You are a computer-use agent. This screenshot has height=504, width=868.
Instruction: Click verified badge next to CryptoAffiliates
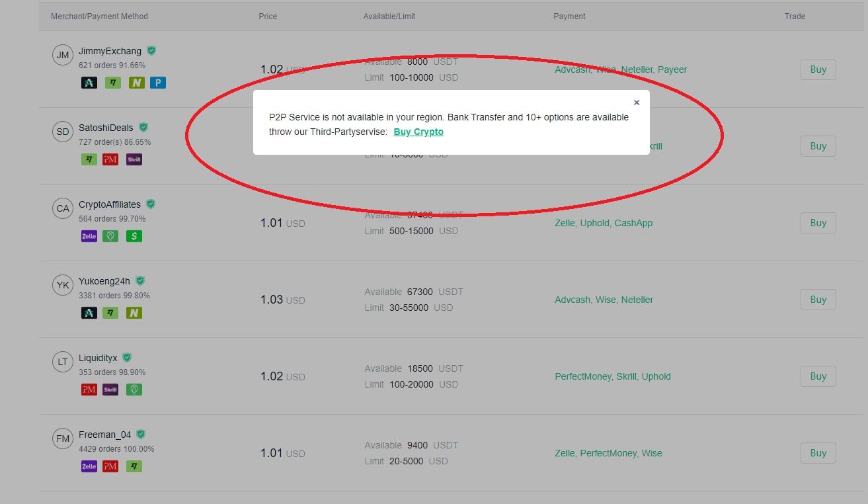point(151,204)
